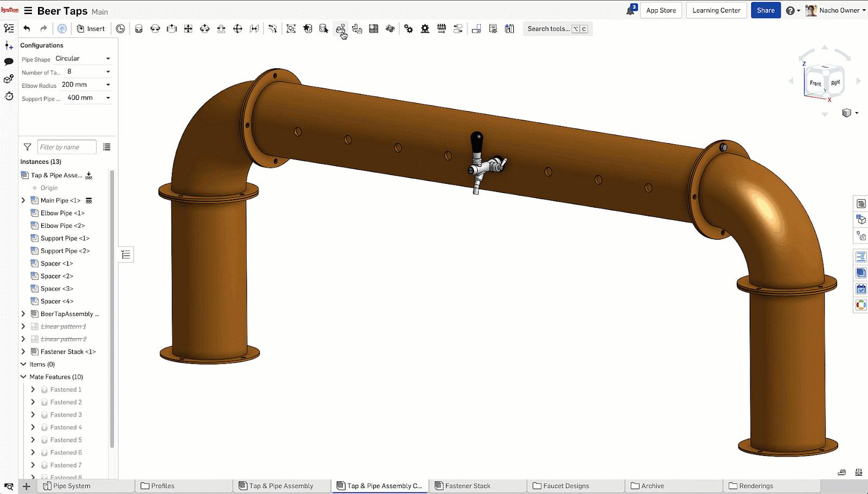Click the Undo arrow in the toolbar
The width and height of the screenshot is (868, 494).
pos(27,29)
